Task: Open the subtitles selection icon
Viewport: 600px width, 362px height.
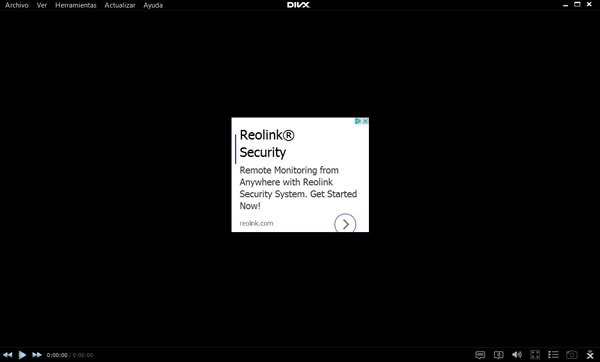Action: (480, 355)
